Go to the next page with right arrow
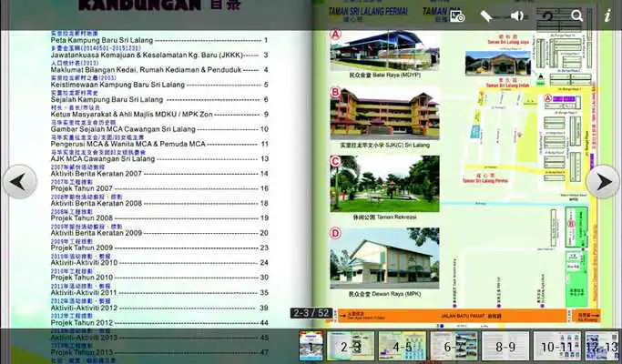The width and height of the screenshot is (622, 364). (x=603, y=182)
